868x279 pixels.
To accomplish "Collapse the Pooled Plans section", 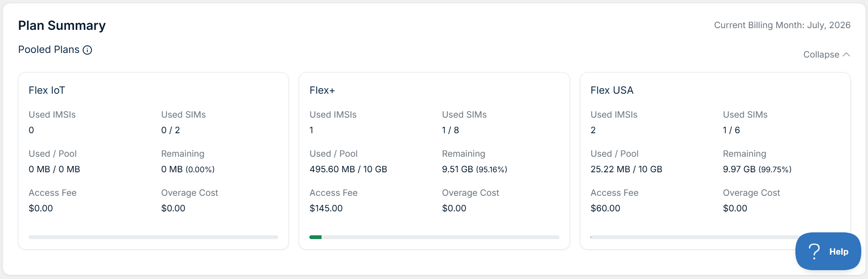I will click(826, 55).
